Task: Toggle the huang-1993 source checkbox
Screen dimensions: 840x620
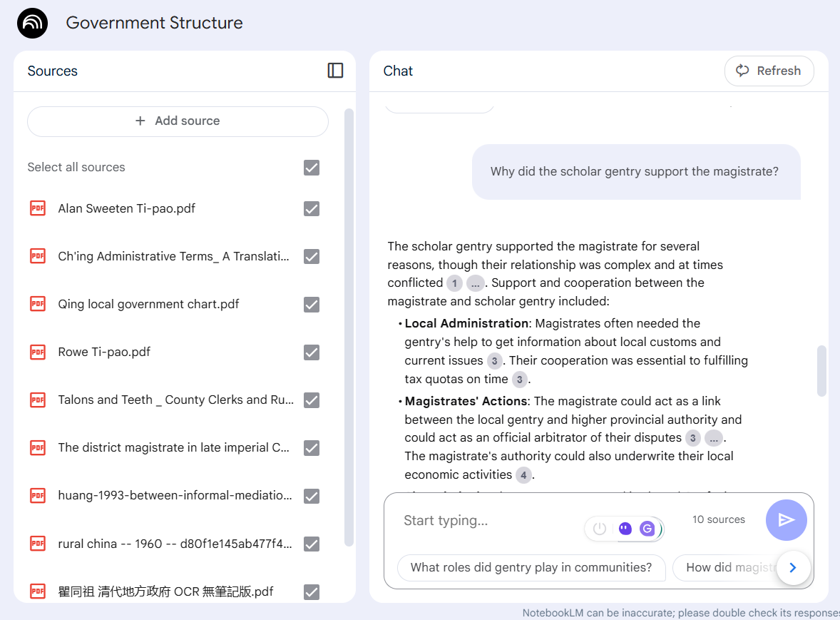Action: tap(311, 496)
